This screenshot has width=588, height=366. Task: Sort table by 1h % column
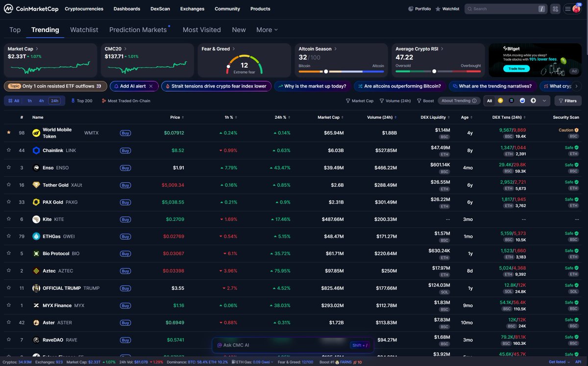[230, 117]
